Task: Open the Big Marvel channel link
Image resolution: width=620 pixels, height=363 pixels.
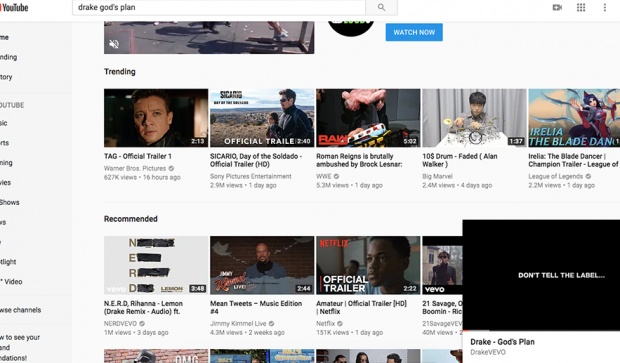Action: pos(437,176)
